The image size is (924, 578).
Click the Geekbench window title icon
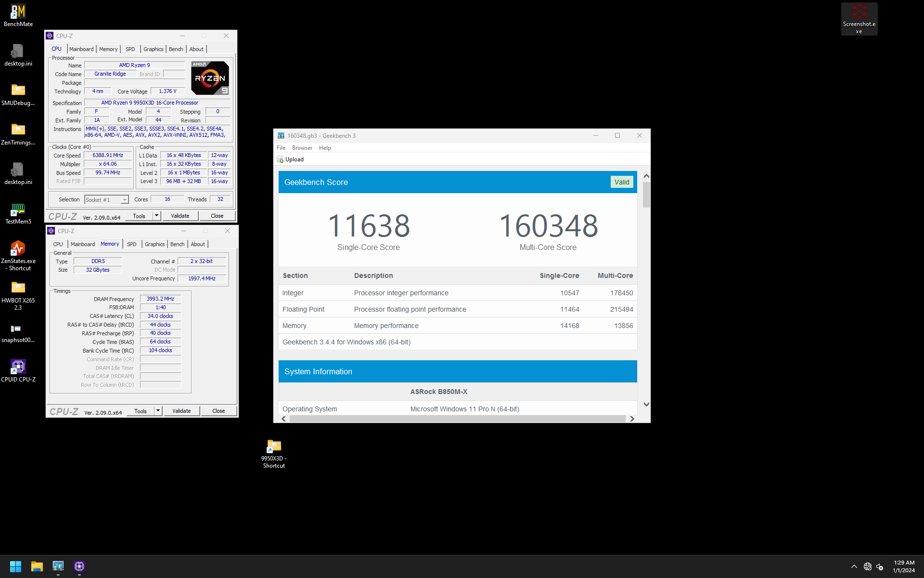coord(281,136)
